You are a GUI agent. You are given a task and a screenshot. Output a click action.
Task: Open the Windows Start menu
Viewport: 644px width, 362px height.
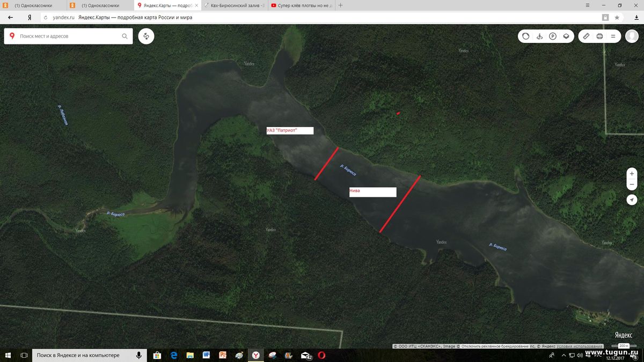[x=8, y=355]
